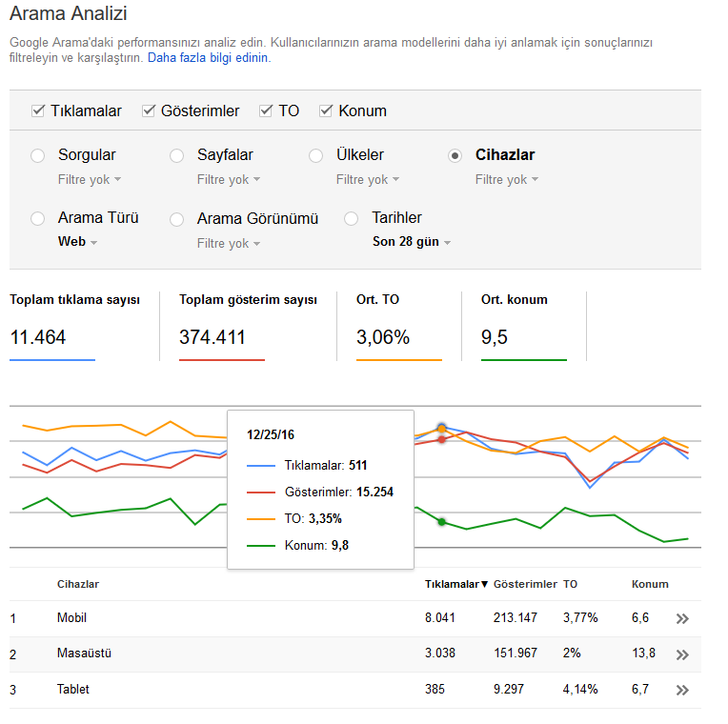Sort table by Tıklamalar column arrow
The width and height of the screenshot is (728, 724).
pos(484,584)
